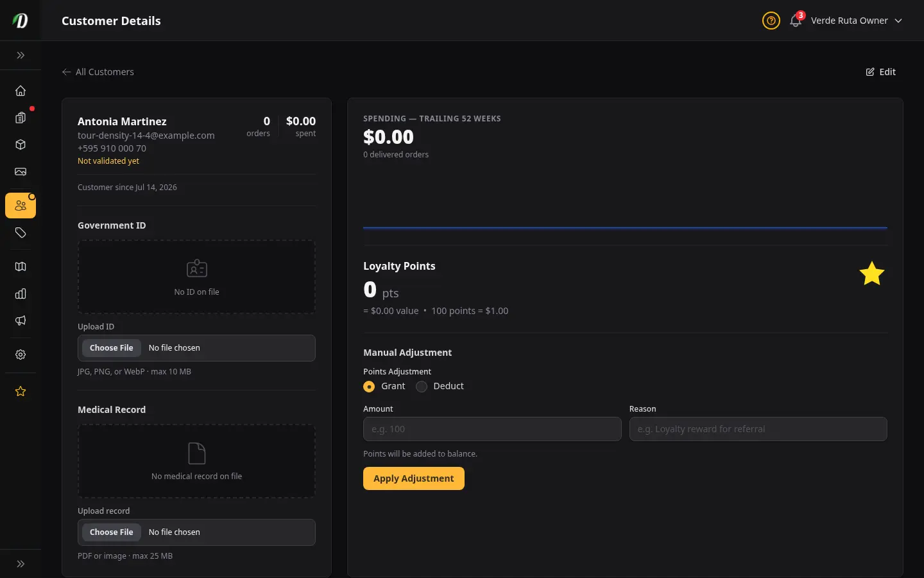924x578 pixels.
Task: Click the document icon in Medical Record box
Action: click(x=196, y=453)
